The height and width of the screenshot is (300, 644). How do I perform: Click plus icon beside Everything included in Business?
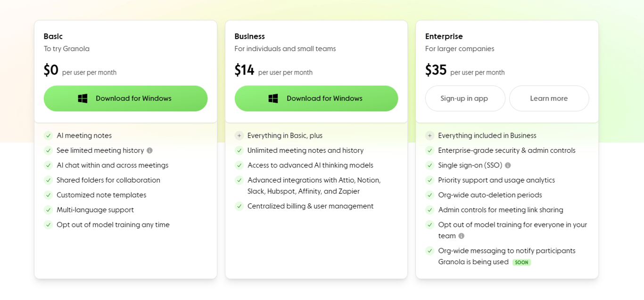pos(429,136)
